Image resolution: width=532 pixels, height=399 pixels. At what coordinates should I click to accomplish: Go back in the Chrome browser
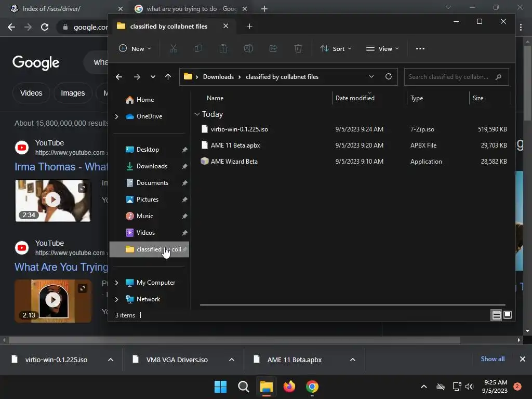pos(11,27)
